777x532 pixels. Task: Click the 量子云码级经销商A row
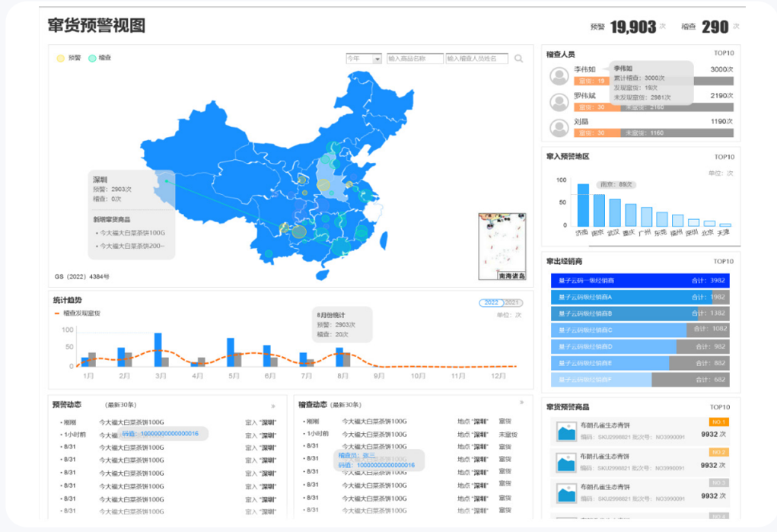(x=639, y=297)
